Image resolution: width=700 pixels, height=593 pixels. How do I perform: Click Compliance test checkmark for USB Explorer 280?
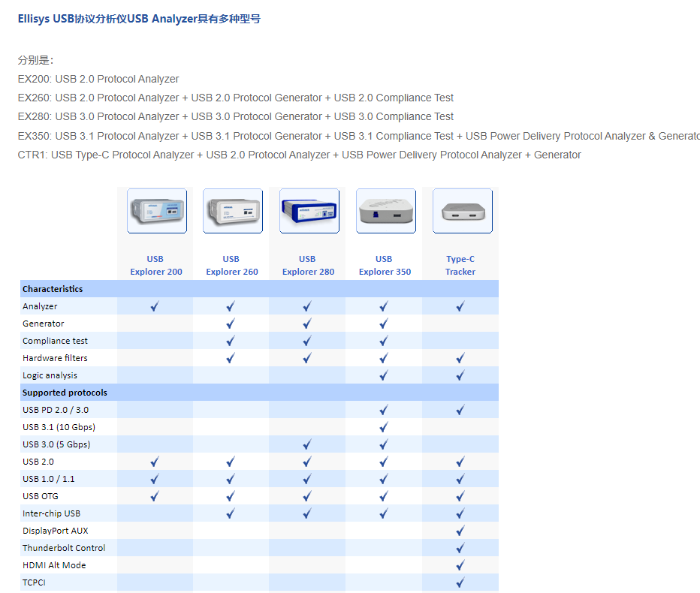pos(307,341)
